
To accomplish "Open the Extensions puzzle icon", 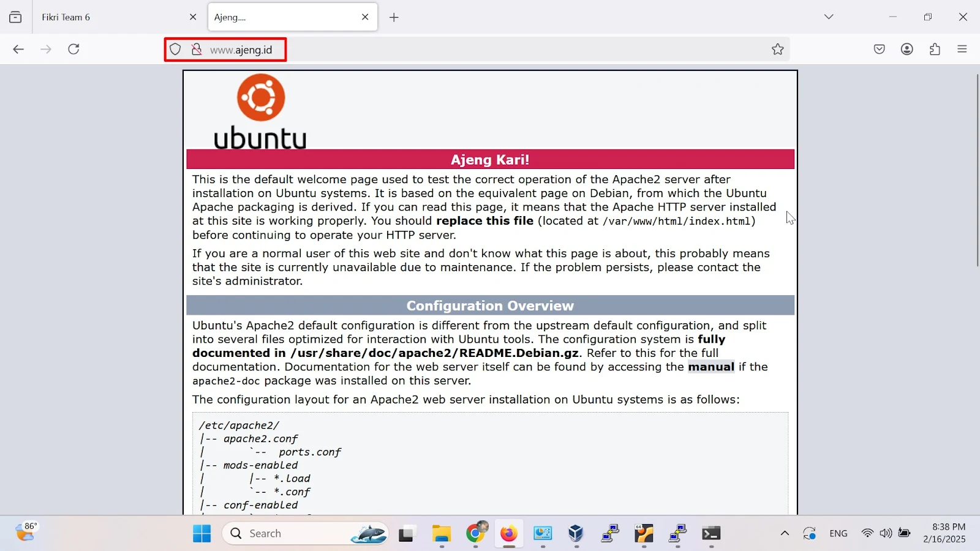I will pyautogui.click(x=935, y=49).
